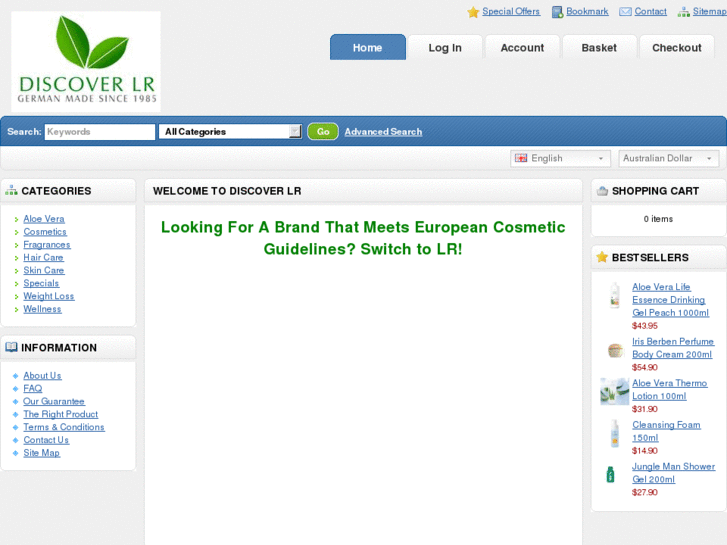Click the Bestsellers star icon
This screenshot has width=727, height=545.
(602, 257)
